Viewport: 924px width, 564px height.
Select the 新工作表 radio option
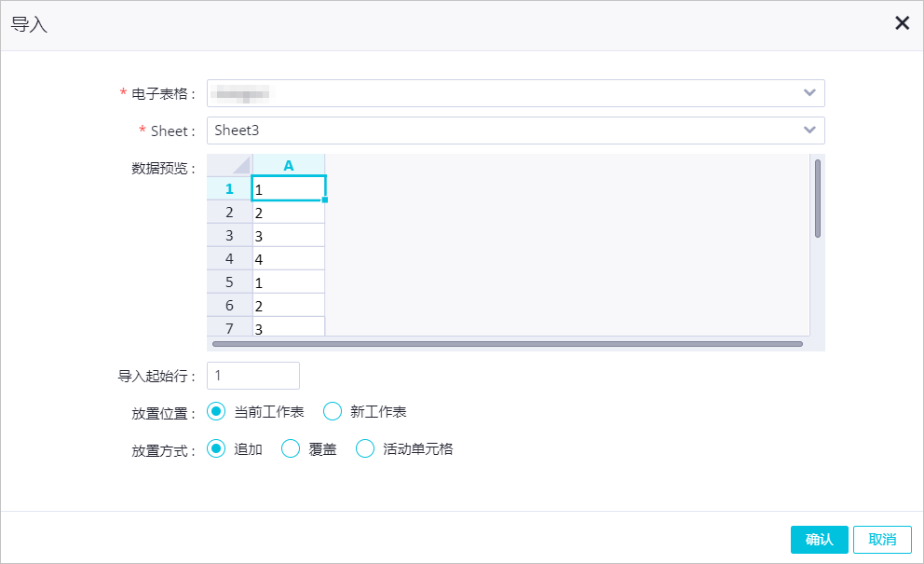(x=333, y=411)
